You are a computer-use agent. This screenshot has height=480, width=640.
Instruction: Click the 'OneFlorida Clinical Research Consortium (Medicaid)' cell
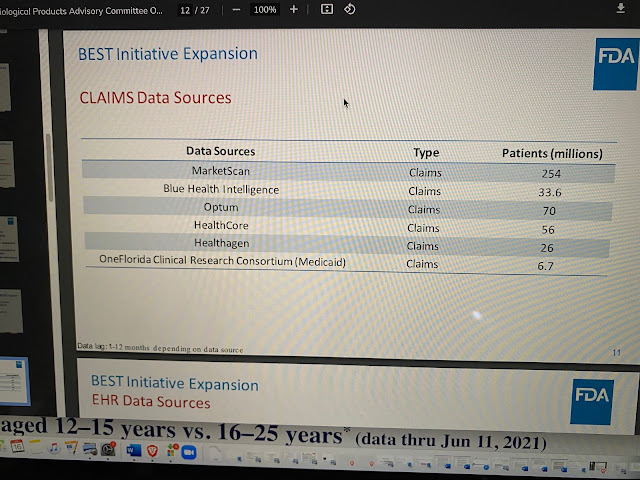(222, 260)
